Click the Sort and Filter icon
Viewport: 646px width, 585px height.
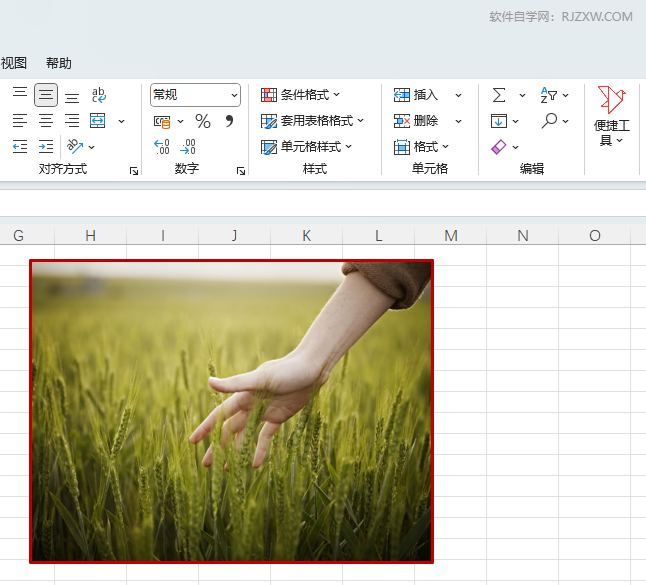tap(549, 95)
